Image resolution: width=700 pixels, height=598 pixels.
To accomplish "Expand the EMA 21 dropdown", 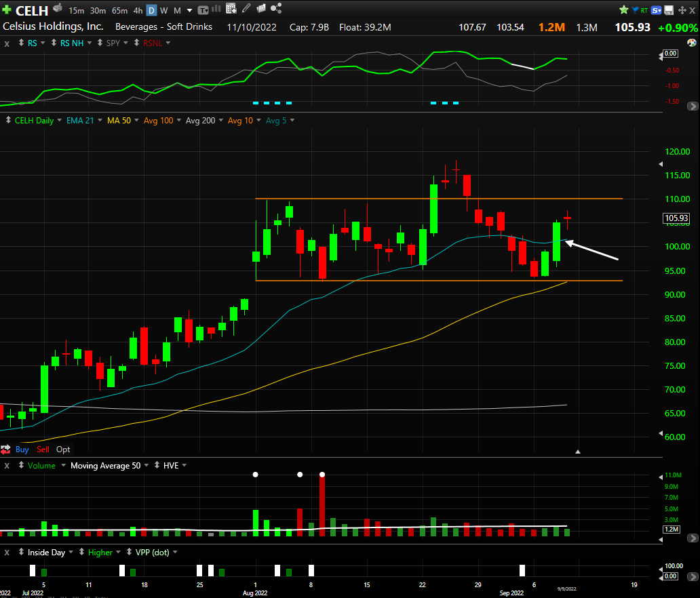I will point(100,120).
